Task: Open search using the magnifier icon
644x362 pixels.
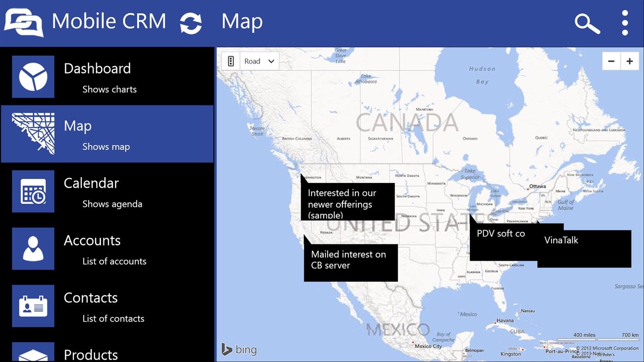Action: coord(586,23)
